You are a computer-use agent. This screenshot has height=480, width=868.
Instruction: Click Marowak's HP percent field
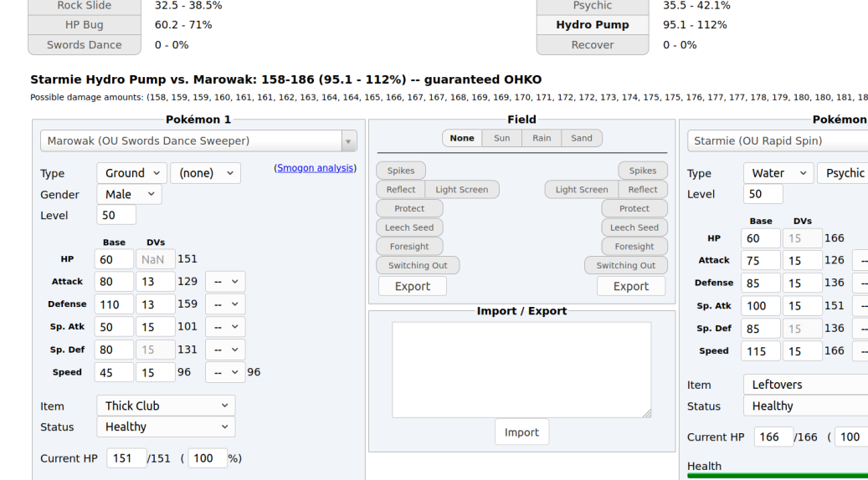pos(208,458)
